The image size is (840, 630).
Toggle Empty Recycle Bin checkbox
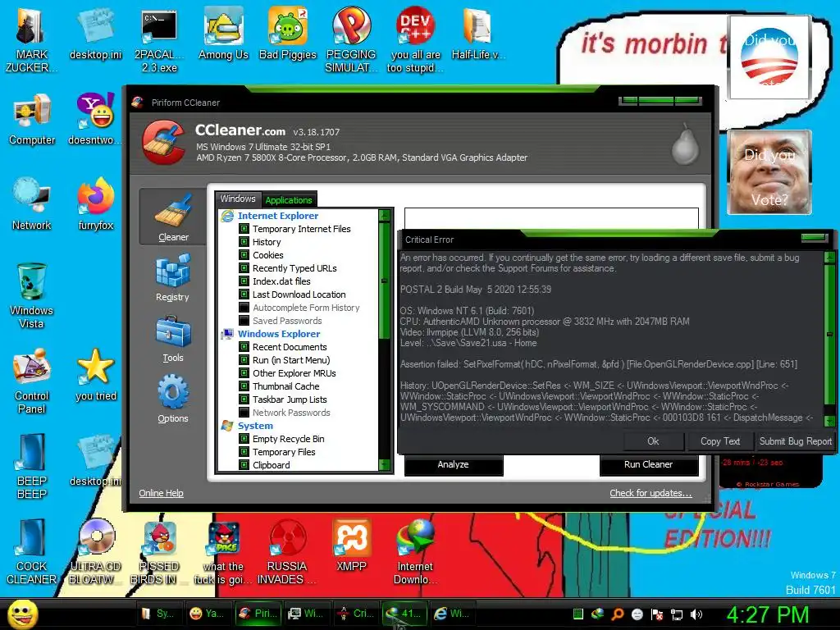click(x=244, y=439)
